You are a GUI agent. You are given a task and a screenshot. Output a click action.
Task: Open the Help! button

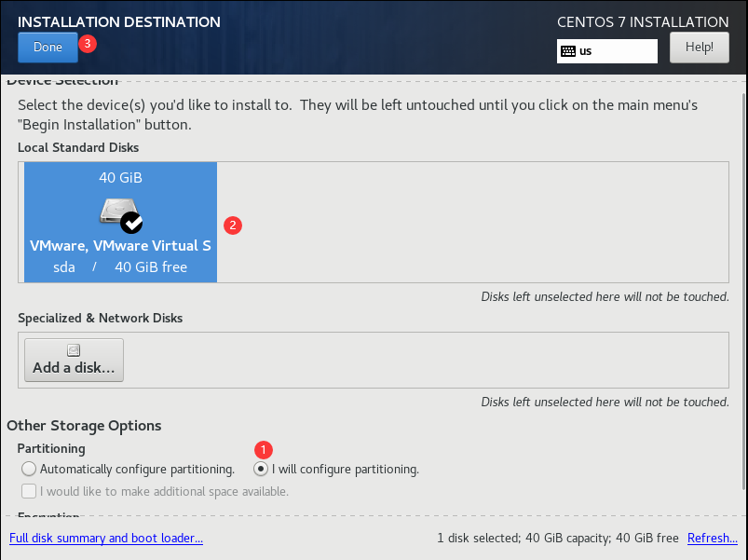tap(699, 48)
